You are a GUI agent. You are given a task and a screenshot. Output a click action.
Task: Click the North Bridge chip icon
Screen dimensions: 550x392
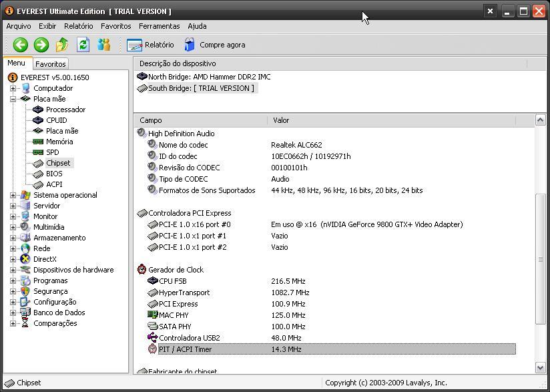pos(142,76)
